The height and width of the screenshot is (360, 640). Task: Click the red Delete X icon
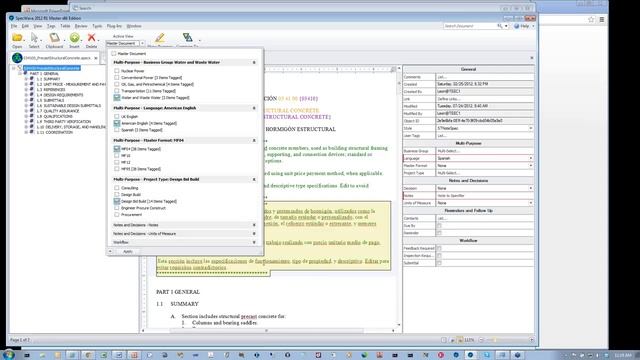coord(91,38)
